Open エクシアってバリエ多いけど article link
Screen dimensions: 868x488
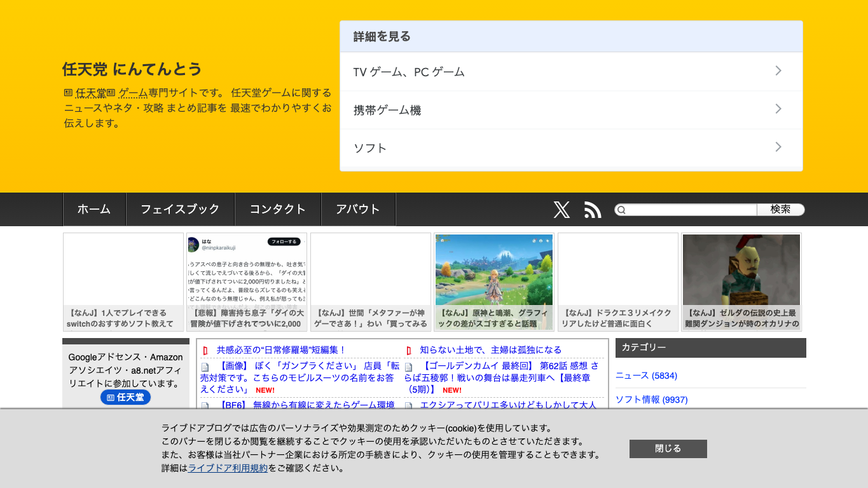pyautogui.click(x=509, y=405)
